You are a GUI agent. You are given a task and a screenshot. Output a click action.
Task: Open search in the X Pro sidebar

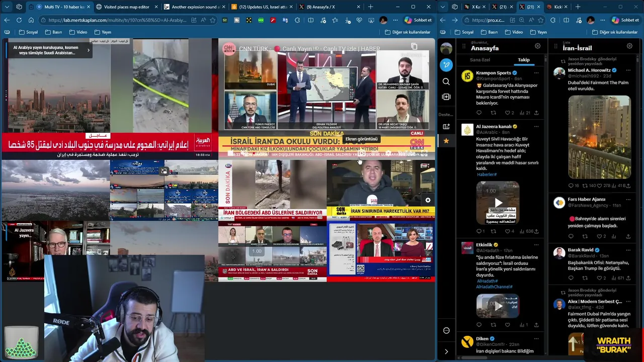point(446,81)
